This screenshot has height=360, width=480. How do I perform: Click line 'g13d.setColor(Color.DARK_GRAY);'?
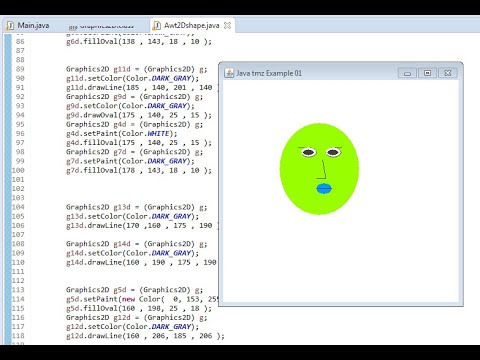[132, 216]
